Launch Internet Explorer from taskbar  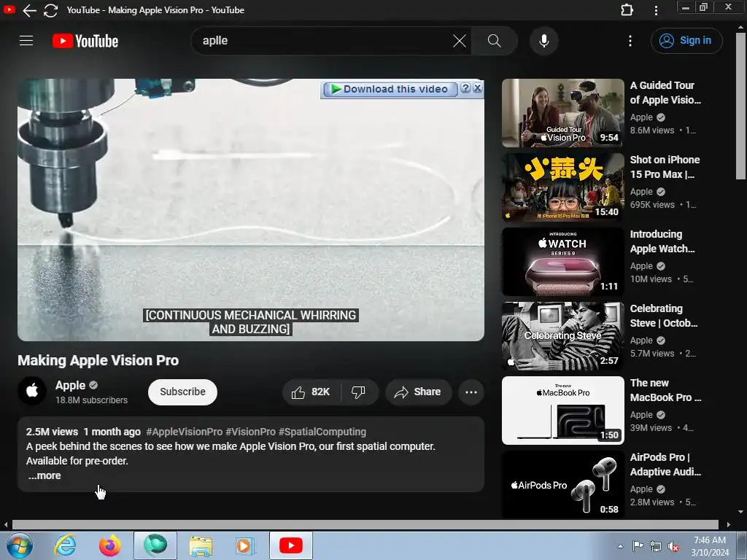pyautogui.click(x=65, y=545)
